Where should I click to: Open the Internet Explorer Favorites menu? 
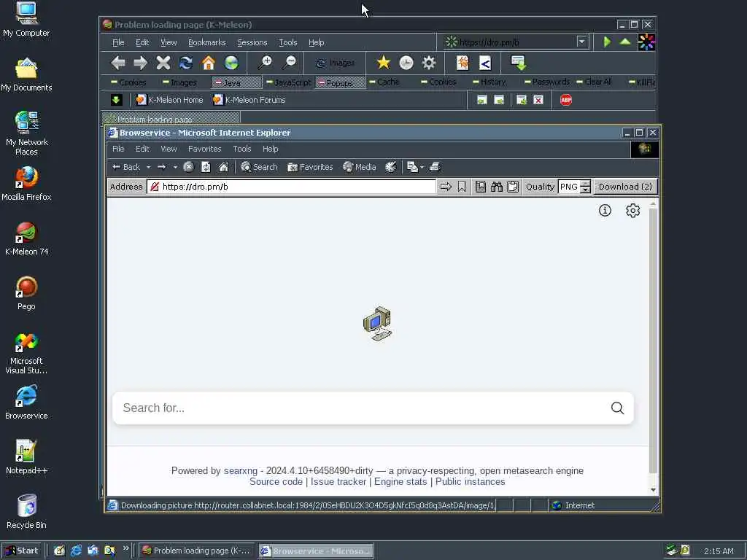tap(205, 149)
